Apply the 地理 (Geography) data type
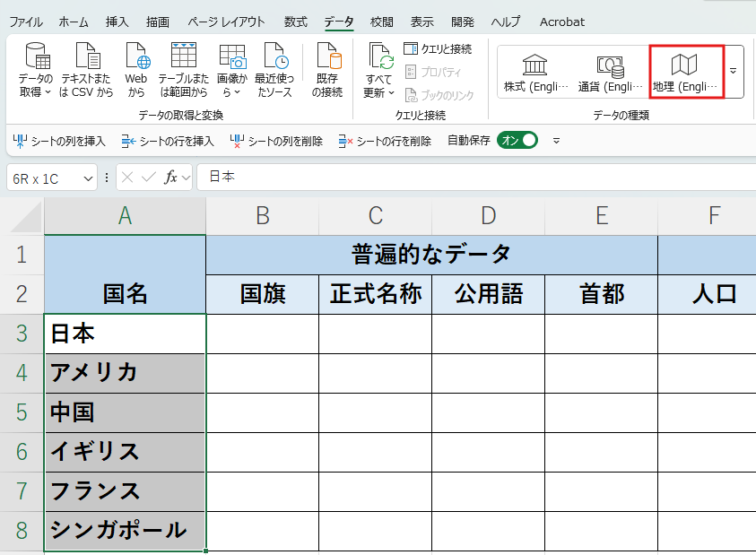This screenshot has height=555, width=756. [687, 73]
